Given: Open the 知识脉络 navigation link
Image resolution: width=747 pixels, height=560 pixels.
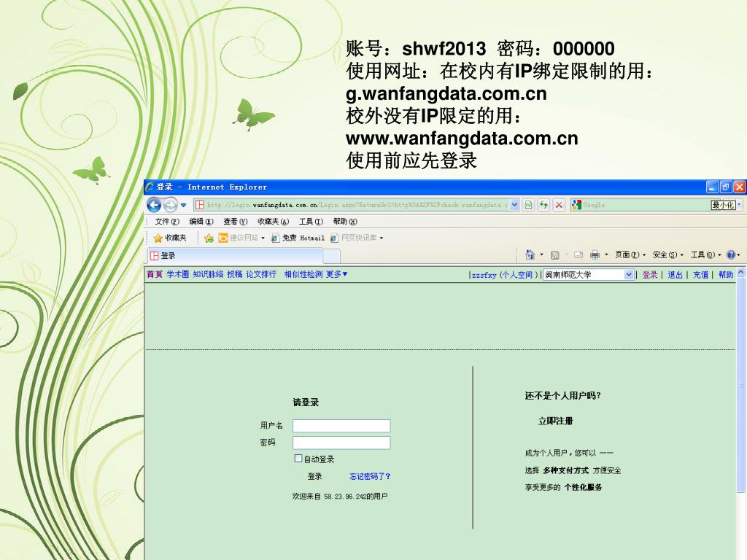Looking at the screenshot, I should (x=208, y=274).
